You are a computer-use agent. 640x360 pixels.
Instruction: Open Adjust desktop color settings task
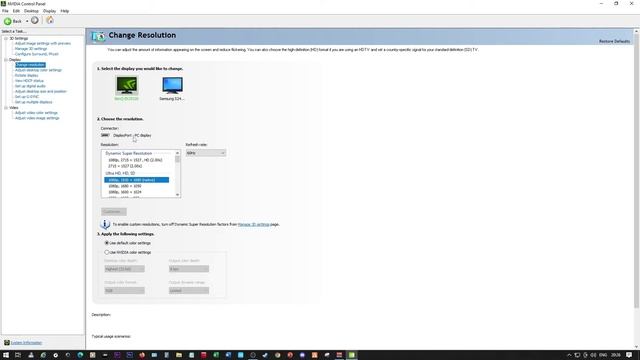[x=38, y=70]
